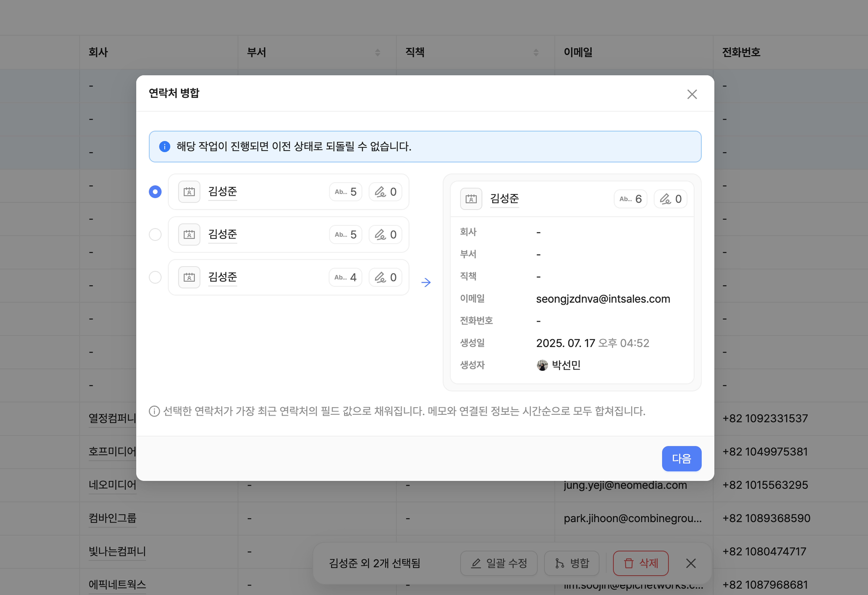Sort by 직책 column arrows

[x=536, y=52]
